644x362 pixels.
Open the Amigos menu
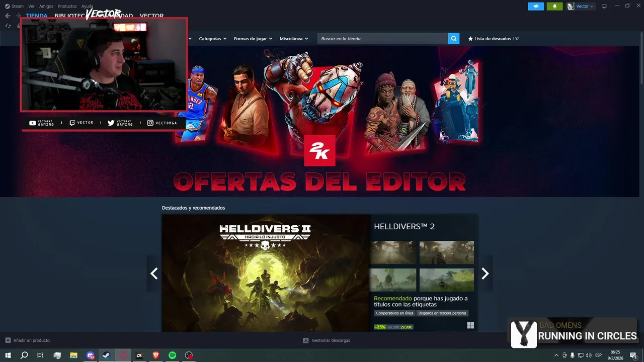(x=46, y=6)
